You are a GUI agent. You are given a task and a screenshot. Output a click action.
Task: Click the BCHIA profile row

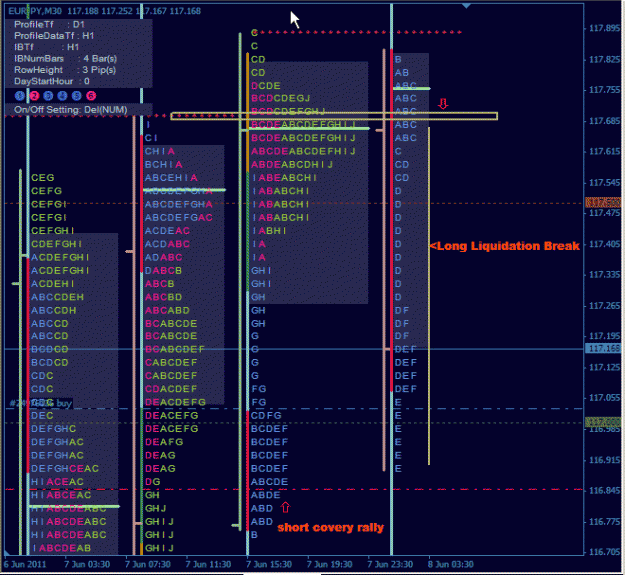(163, 165)
